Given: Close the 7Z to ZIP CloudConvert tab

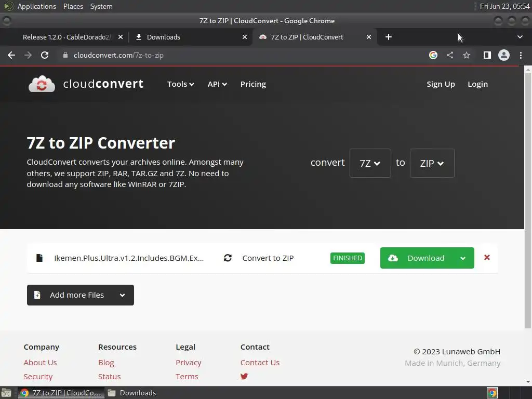Looking at the screenshot, I should click(x=369, y=37).
